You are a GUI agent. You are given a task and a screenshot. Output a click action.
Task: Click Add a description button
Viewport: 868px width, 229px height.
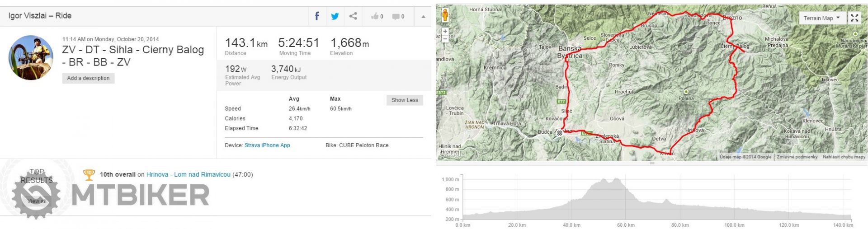[x=89, y=78]
